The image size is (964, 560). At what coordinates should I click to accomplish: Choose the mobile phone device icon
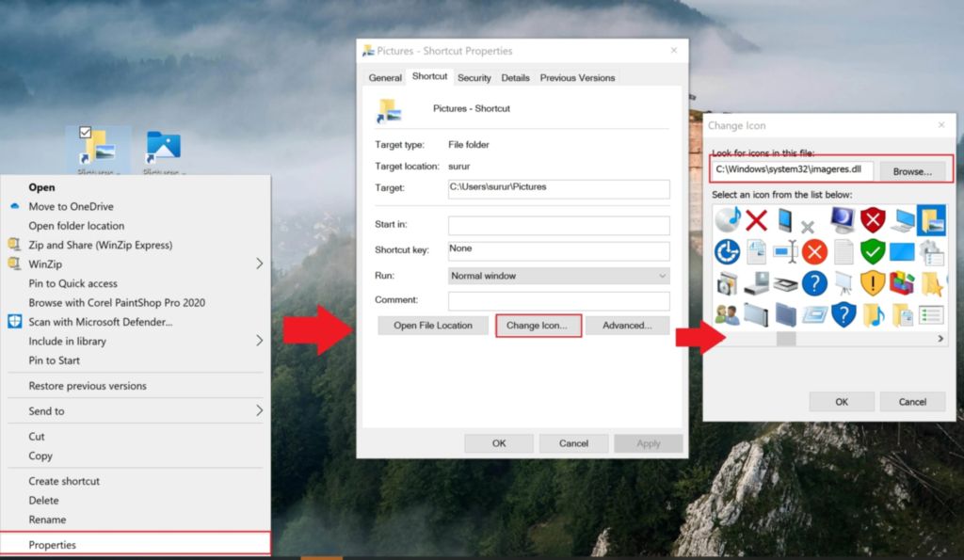pyautogui.click(x=785, y=219)
